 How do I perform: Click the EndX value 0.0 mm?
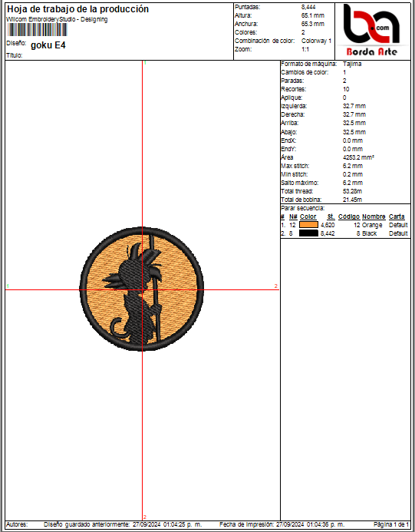353,140
